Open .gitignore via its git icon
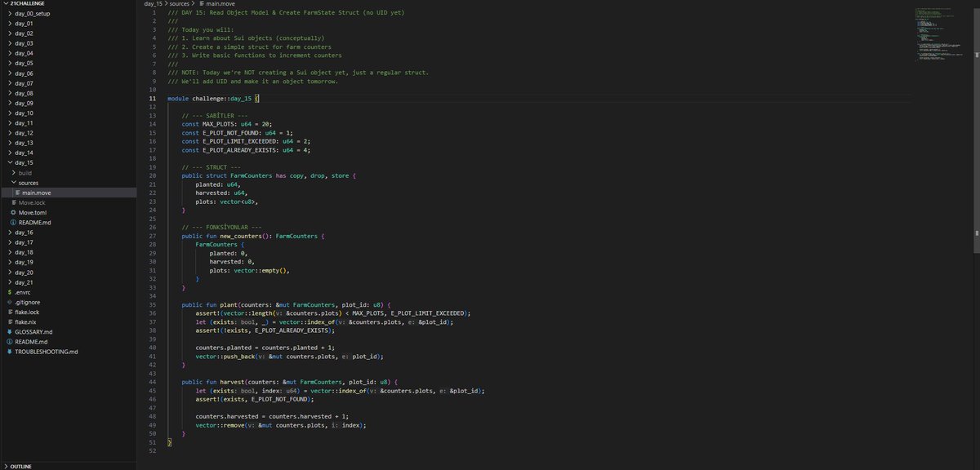The height and width of the screenshot is (470, 980). pyautogui.click(x=9, y=302)
